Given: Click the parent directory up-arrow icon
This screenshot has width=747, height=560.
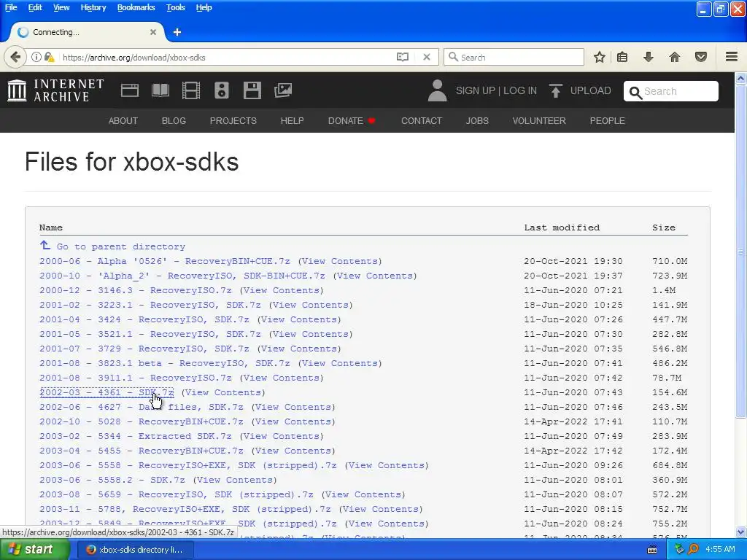Looking at the screenshot, I should click(44, 245).
